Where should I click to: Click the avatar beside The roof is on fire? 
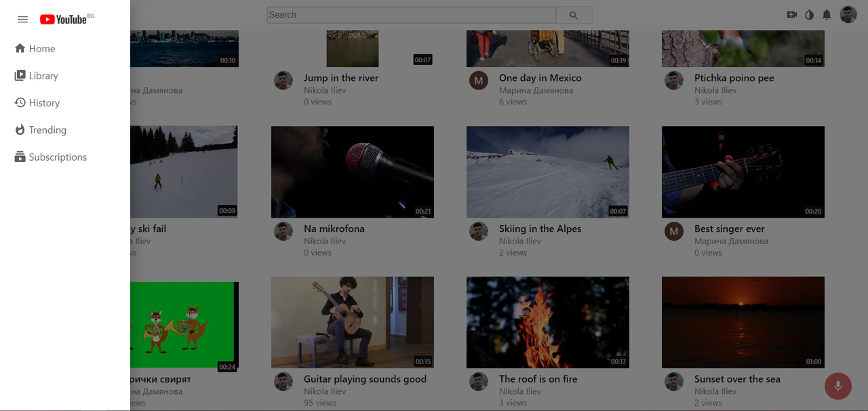tap(479, 382)
